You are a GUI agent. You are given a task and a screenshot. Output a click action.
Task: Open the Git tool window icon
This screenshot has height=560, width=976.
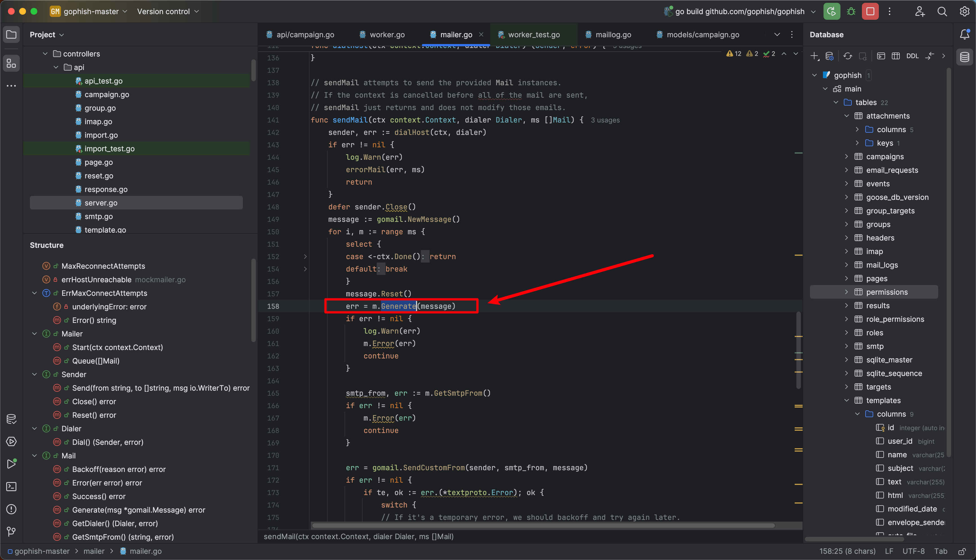click(12, 531)
